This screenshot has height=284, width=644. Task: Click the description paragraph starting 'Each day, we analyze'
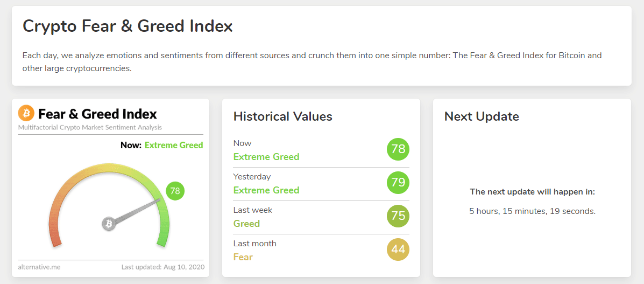tap(312, 62)
